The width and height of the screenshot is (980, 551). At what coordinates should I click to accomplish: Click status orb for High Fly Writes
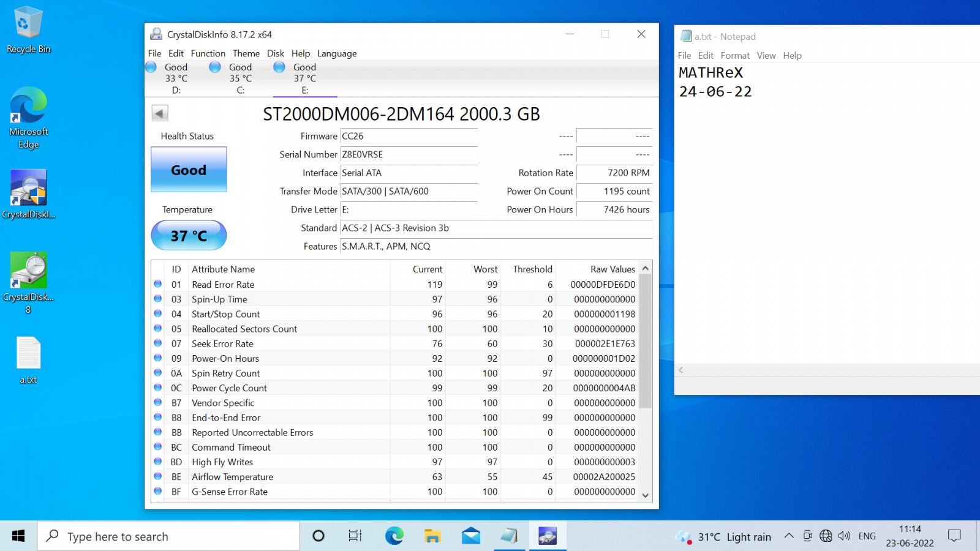158,462
